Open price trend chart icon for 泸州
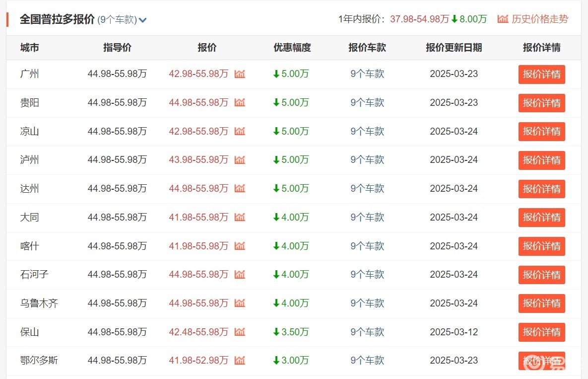The width and height of the screenshot is (588, 379). click(240, 160)
